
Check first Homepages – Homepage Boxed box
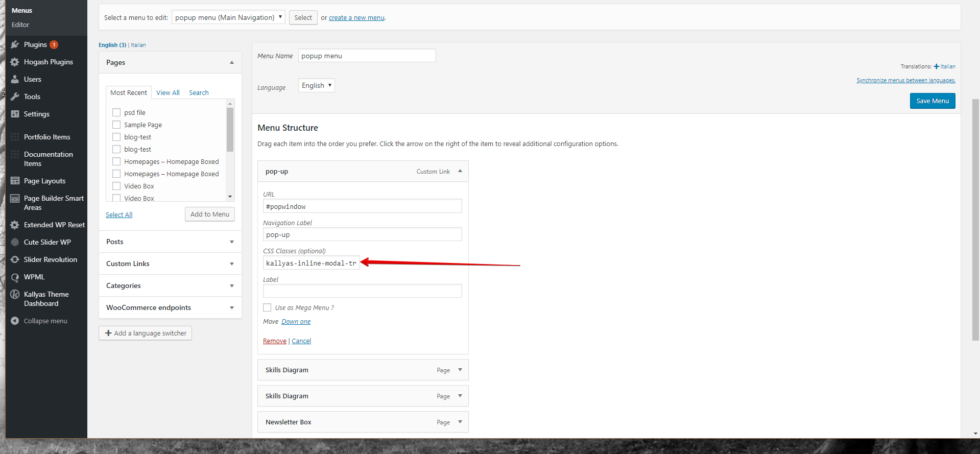tap(116, 161)
